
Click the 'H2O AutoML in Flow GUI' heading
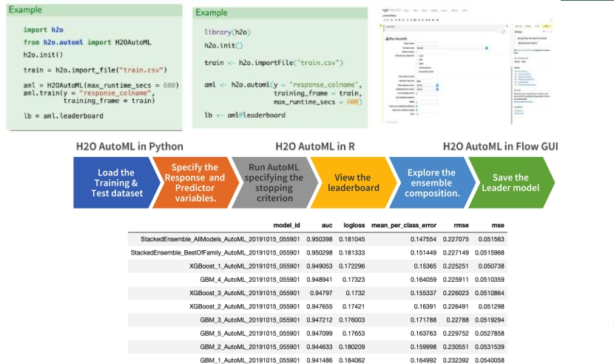pos(500,146)
